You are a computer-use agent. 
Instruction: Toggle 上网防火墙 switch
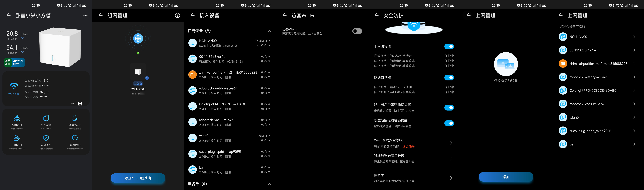[449, 47]
